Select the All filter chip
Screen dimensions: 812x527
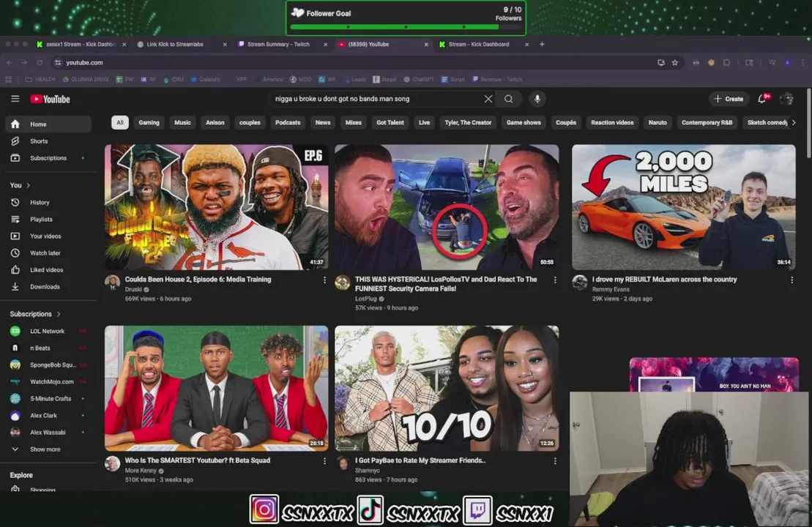[x=119, y=123]
